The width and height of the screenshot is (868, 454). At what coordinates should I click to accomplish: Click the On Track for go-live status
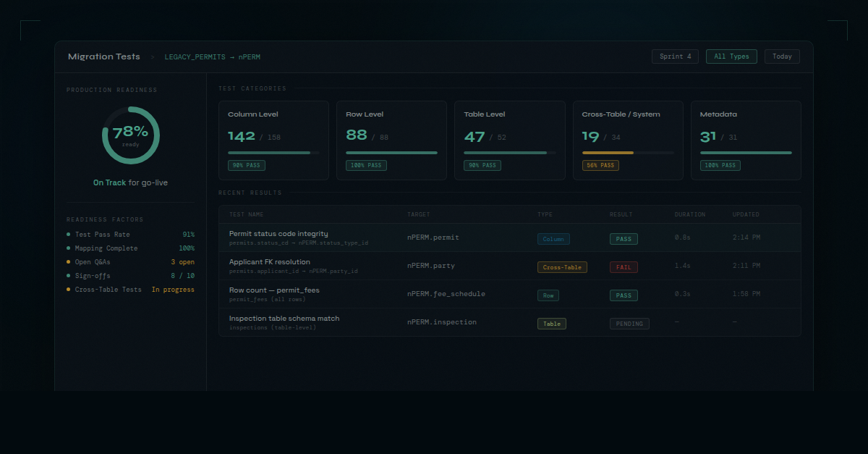(x=130, y=183)
